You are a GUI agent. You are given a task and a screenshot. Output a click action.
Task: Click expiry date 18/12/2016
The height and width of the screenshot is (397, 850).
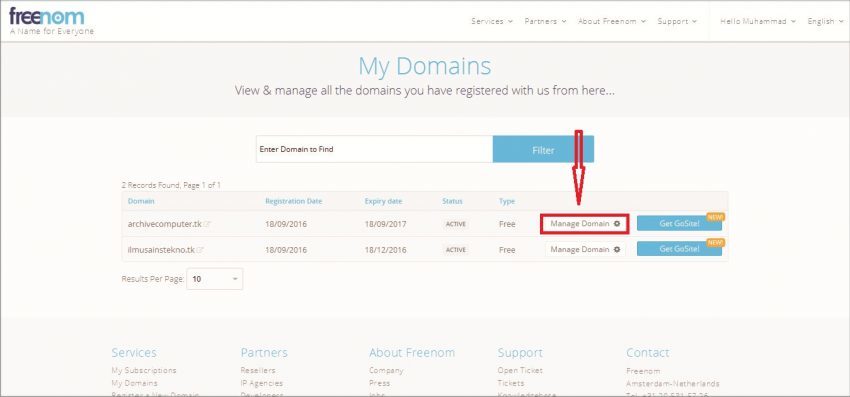[x=385, y=250]
